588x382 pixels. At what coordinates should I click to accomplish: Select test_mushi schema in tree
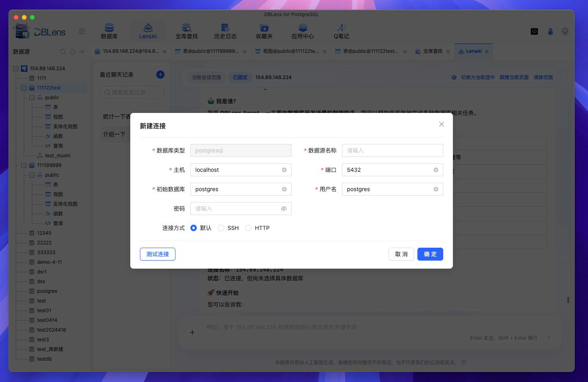58,156
